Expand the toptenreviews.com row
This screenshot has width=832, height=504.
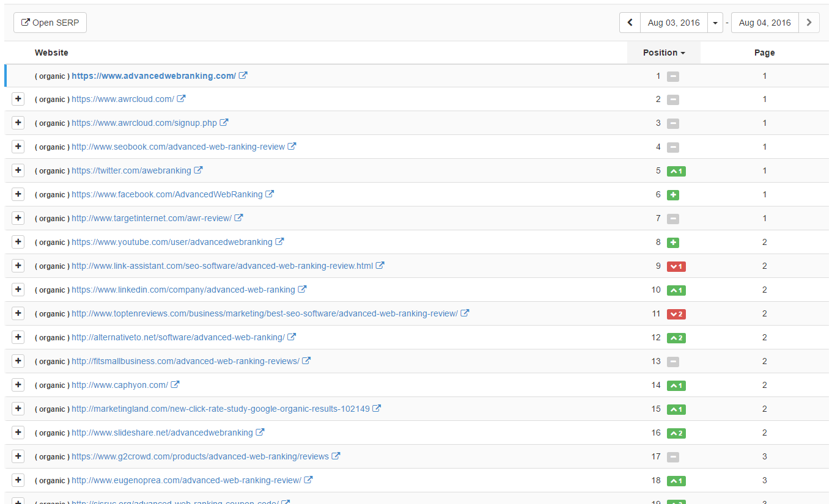tap(18, 313)
